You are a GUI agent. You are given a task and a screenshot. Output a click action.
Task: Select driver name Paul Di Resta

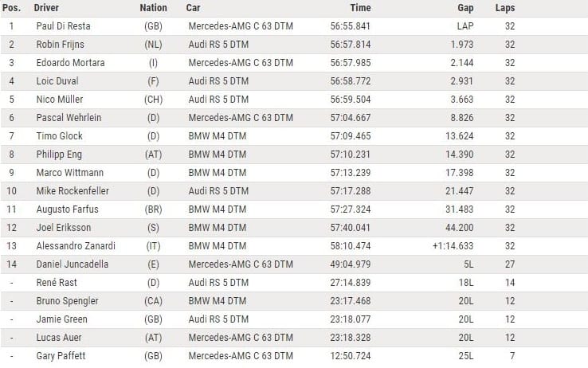pyautogui.click(x=64, y=25)
